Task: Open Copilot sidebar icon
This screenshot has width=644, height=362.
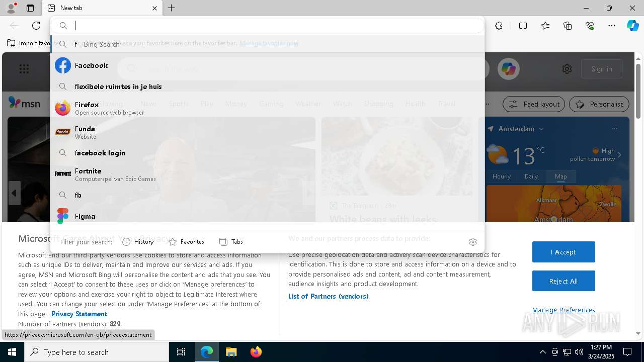Action: point(632,26)
